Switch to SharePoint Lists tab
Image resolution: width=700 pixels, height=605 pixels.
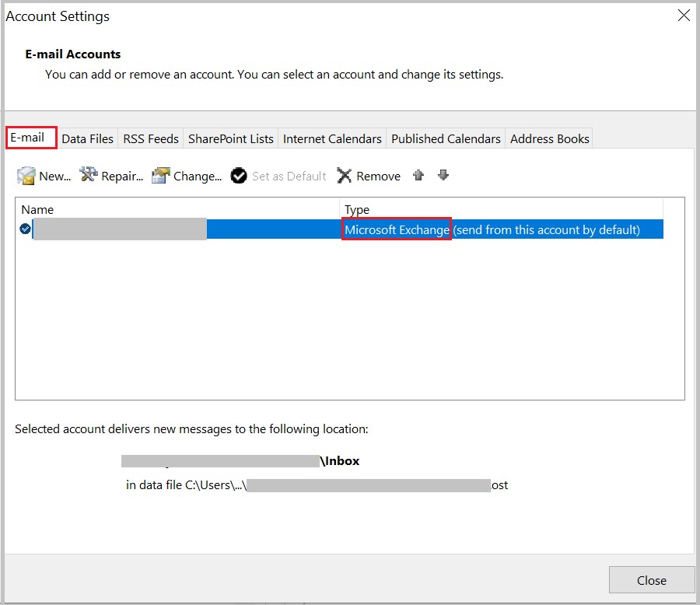(231, 139)
